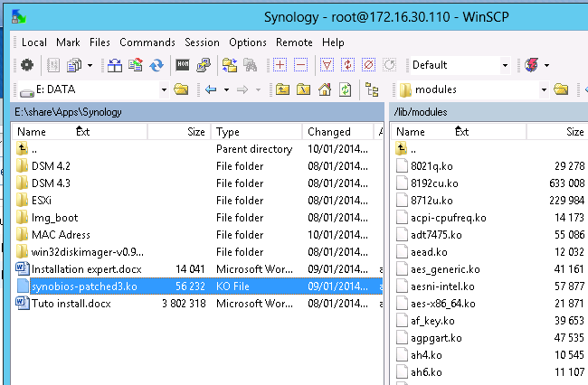
Task: Click the local Back blue arrow
Action: [211, 89]
